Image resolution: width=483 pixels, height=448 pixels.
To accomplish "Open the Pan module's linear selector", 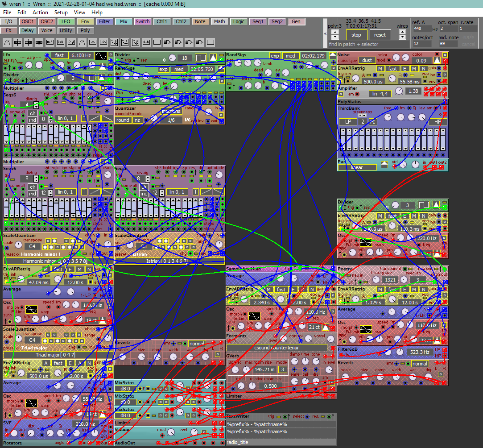I will [x=357, y=167].
